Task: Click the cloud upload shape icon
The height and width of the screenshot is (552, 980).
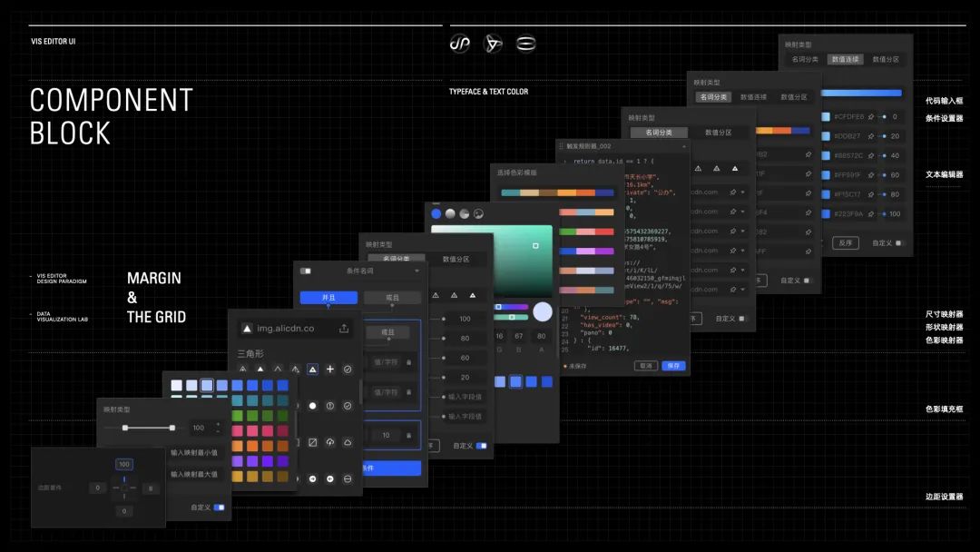Action: pos(329,442)
